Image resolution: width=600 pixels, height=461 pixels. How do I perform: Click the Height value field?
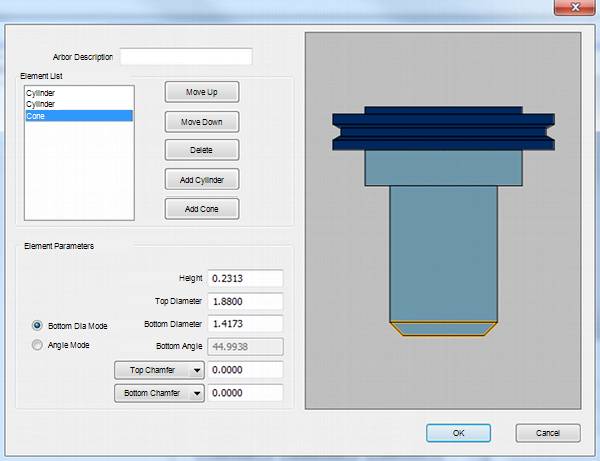click(245, 278)
